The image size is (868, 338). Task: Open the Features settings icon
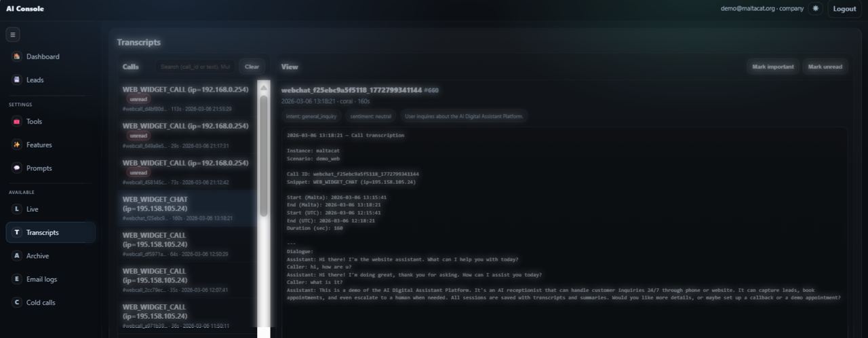[17, 145]
